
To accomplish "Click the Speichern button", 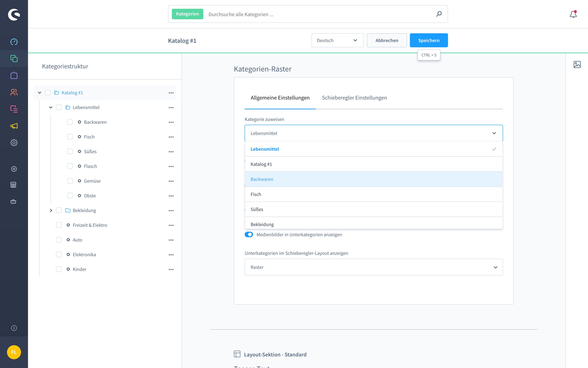I will [x=429, y=40].
